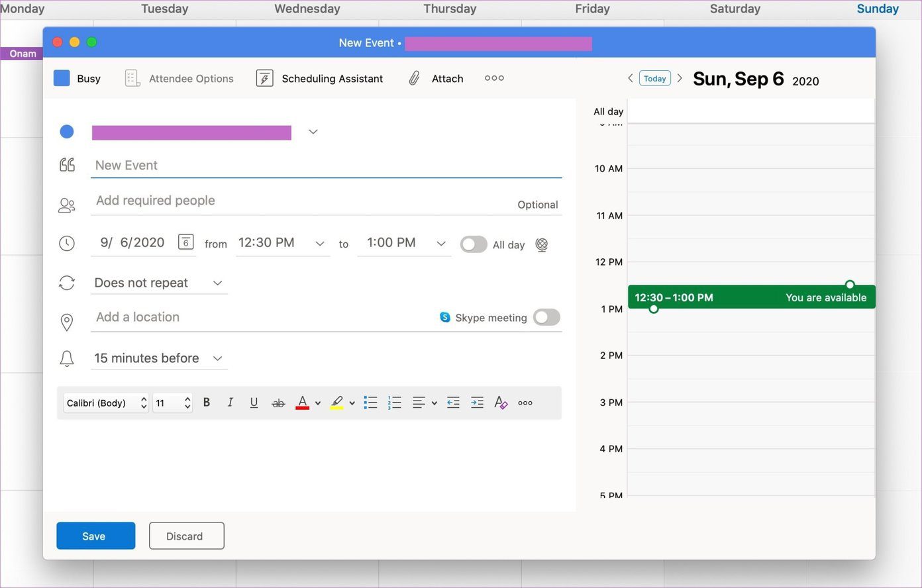Open the font color dropdown arrow
This screenshot has height=588, width=922.
pyautogui.click(x=318, y=403)
